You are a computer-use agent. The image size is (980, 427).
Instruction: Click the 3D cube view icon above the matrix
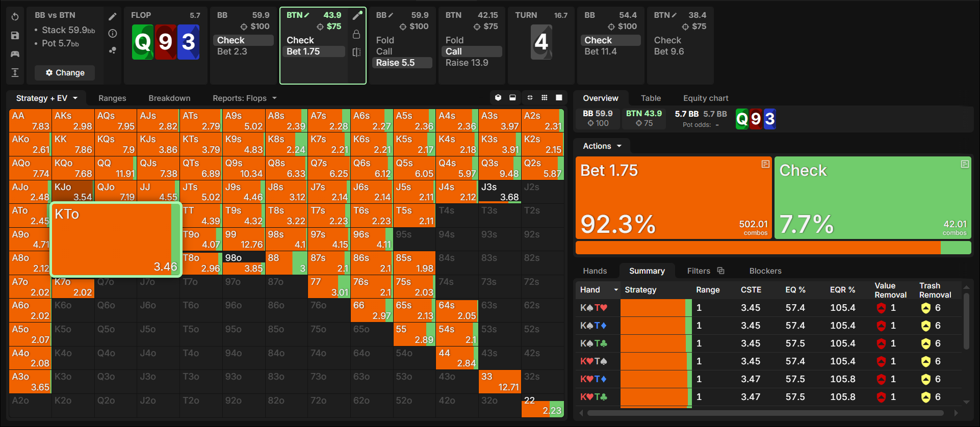coord(498,98)
